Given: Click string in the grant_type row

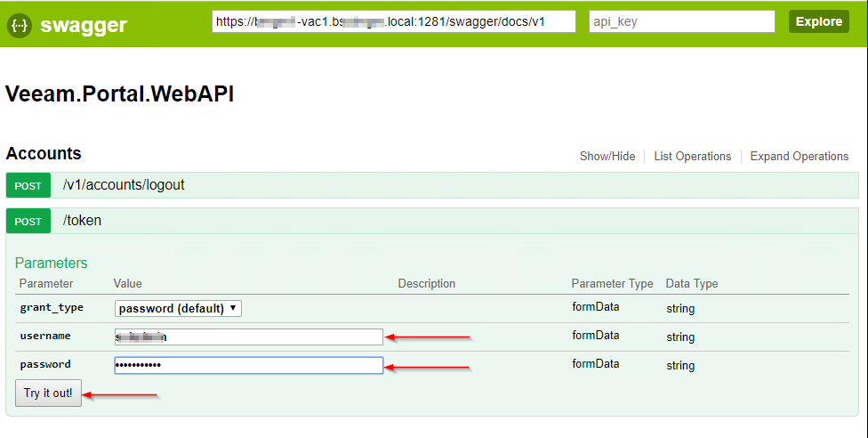Looking at the screenshot, I should coord(680,309).
